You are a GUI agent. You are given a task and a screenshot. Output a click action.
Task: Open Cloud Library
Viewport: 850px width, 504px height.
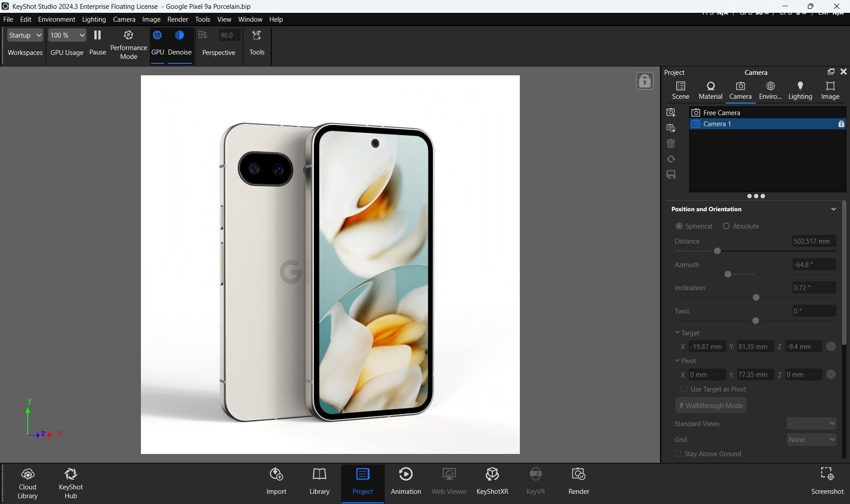(27, 484)
